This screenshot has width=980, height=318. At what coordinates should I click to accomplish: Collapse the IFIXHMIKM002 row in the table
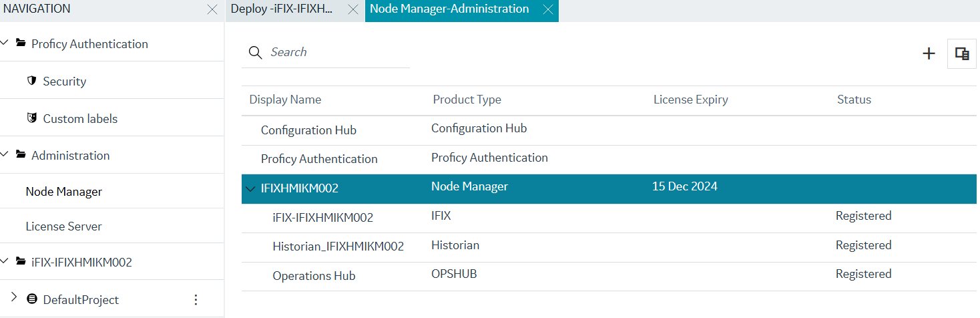(x=250, y=188)
